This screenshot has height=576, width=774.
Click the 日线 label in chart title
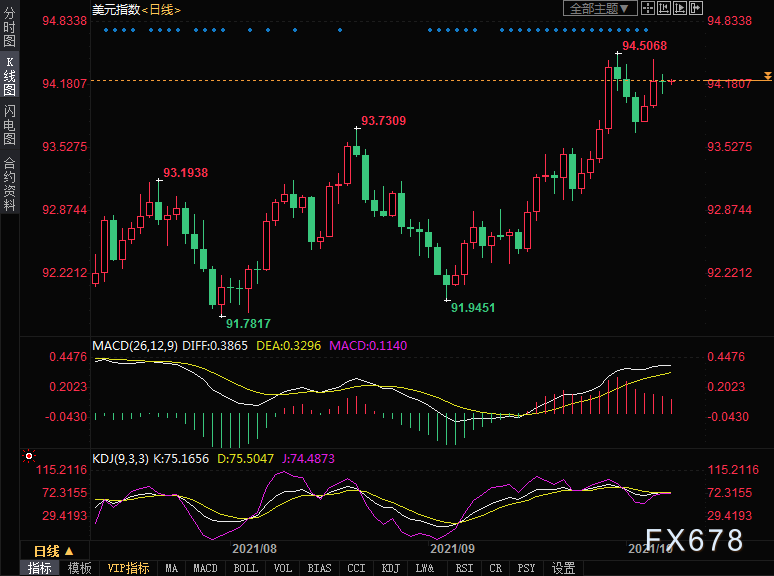click(161, 9)
